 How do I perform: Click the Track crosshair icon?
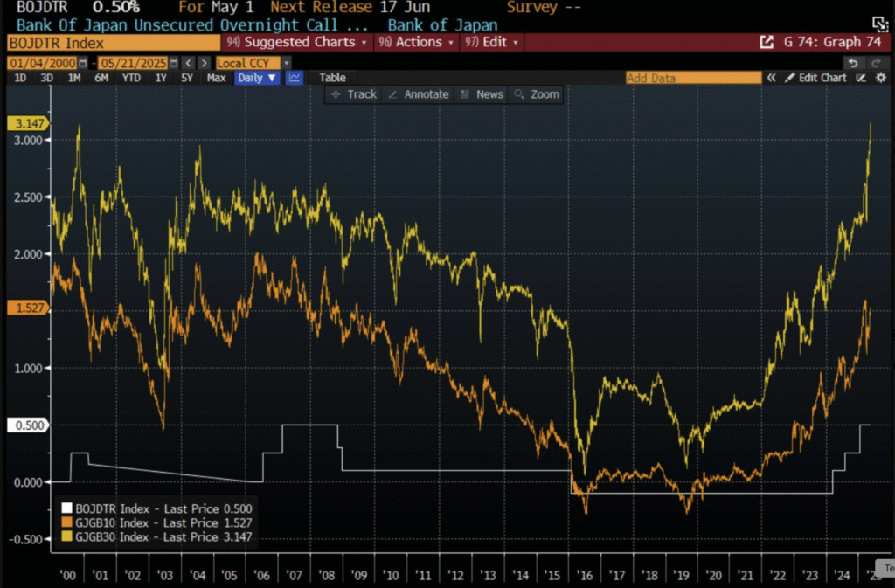(336, 94)
